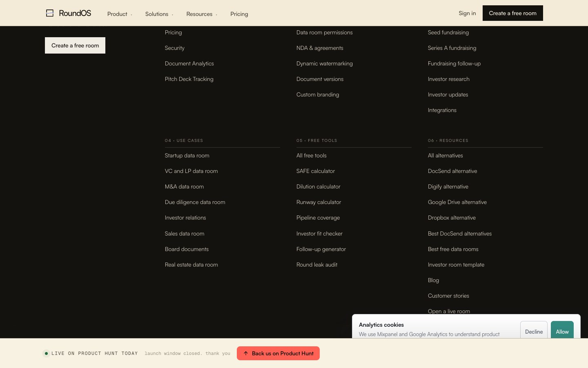Go to Integrations page
Image resolution: width=588 pixels, height=368 pixels.
[442, 110]
